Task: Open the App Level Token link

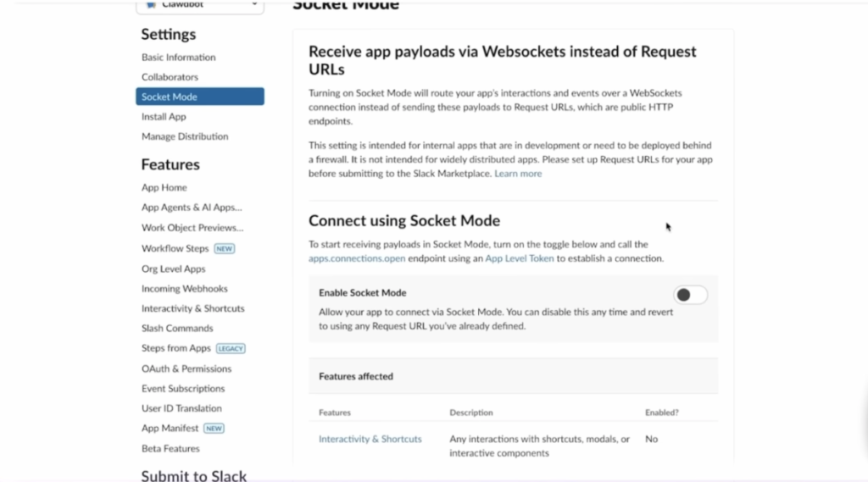Action: click(519, 258)
